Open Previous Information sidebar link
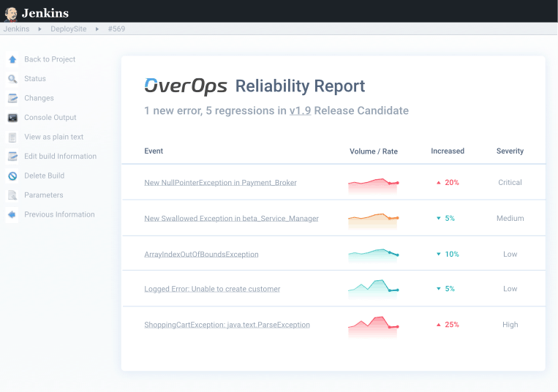 pyautogui.click(x=59, y=214)
